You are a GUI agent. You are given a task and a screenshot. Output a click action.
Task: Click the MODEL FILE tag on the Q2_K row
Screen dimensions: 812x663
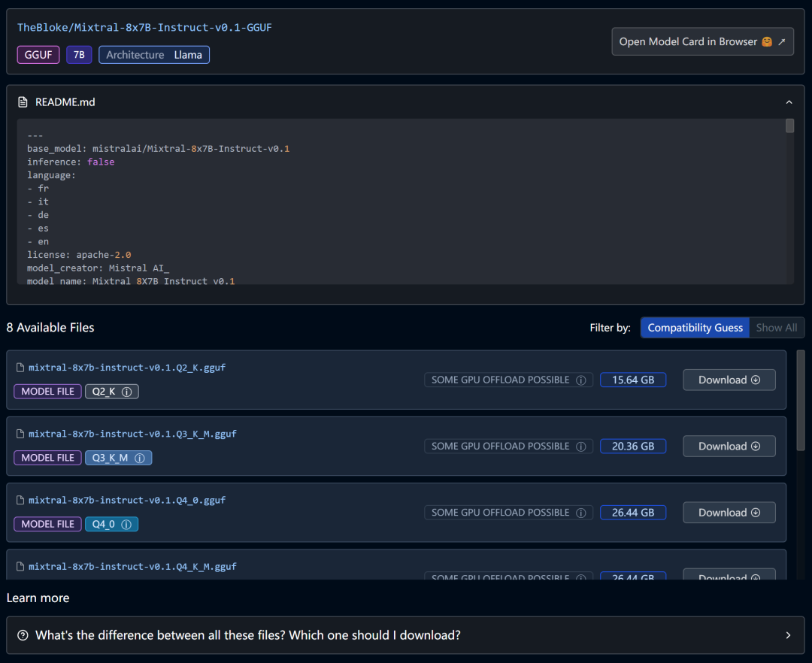pos(47,392)
